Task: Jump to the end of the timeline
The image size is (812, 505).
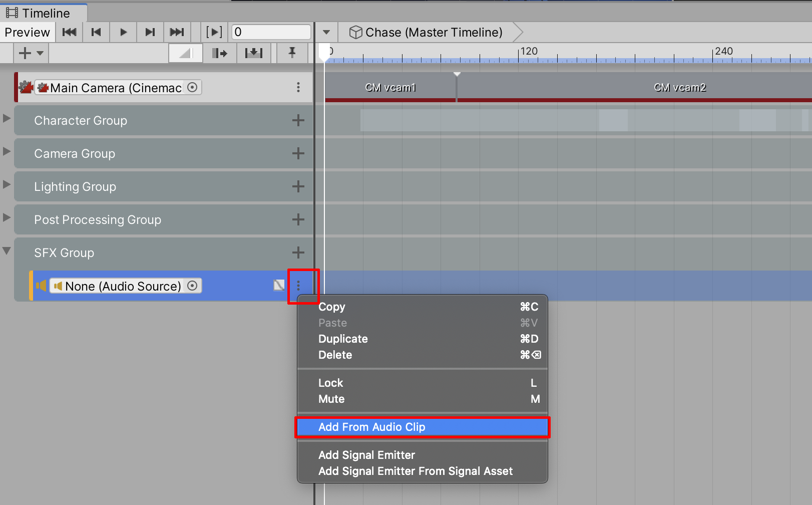Action: [177, 33]
